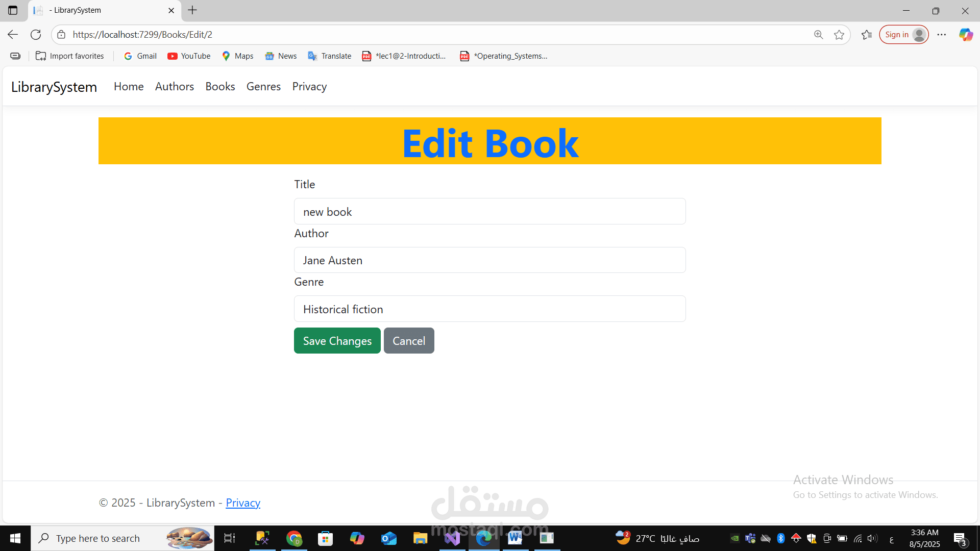Open a new tab with plus button
The width and height of the screenshot is (980, 551).
point(192,10)
